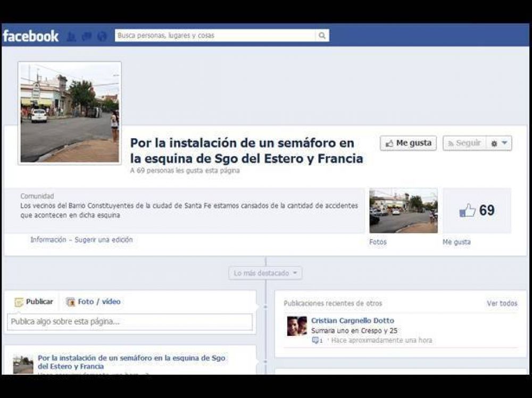The height and width of the screenshot is (398, 532).
Task: Click 'Sumaria uno en Crespo y 25' text
Action: 354,331
